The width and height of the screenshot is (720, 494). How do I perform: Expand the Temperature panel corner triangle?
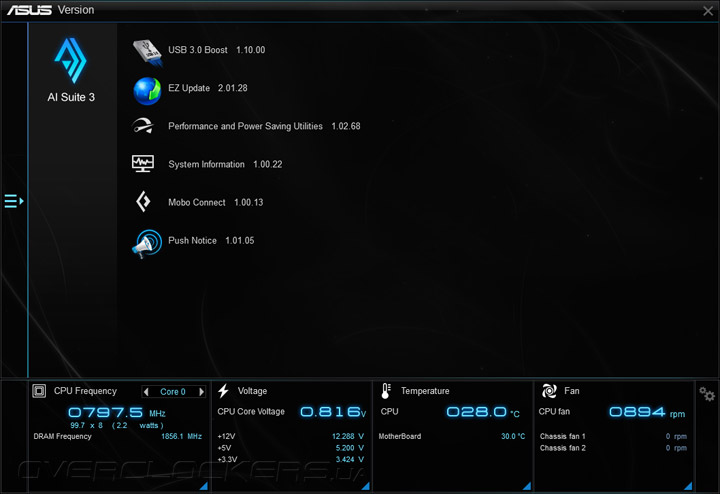(x=527, y=486)
